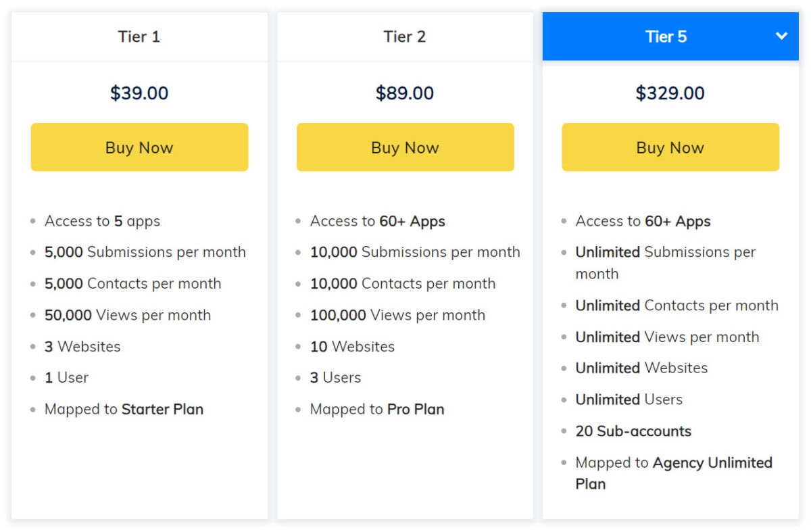Select the Agency Unlimited Plan mapping text

674,473
